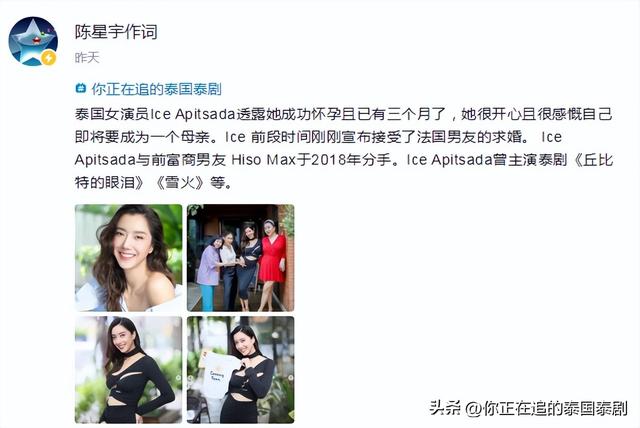The image size is (640, 428).
Task: Open the 你正在追的泰国泰剧 topic link
Action: 156,89
